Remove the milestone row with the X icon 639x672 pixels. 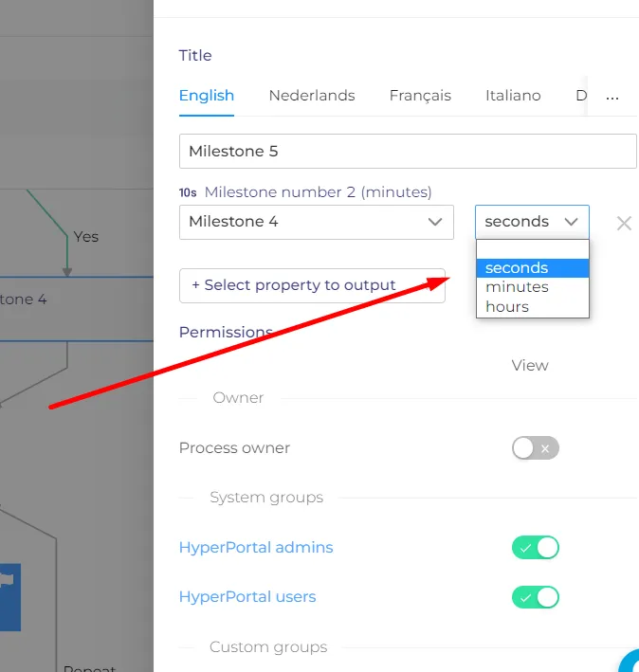coord(624,224)
